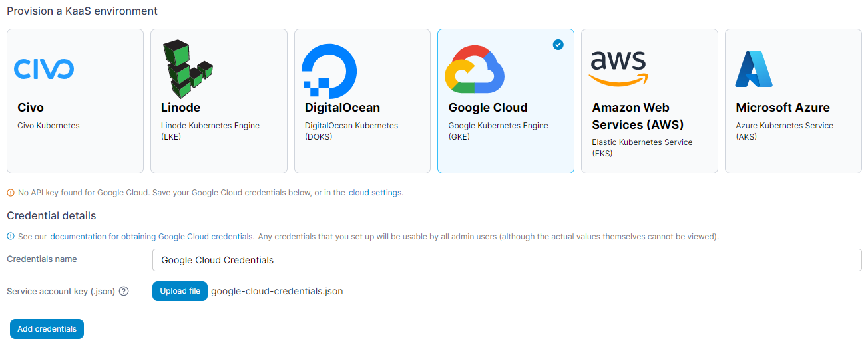The width and height of the screenshot is (868, 345).
Task: Click the DigitalOcean logo icon
Action: (329, 70)
